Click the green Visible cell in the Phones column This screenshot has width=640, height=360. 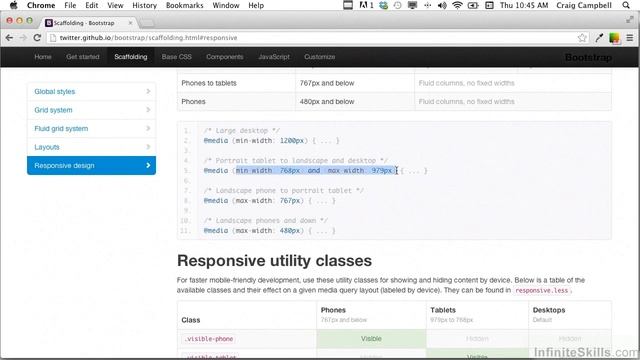(371, 339)
